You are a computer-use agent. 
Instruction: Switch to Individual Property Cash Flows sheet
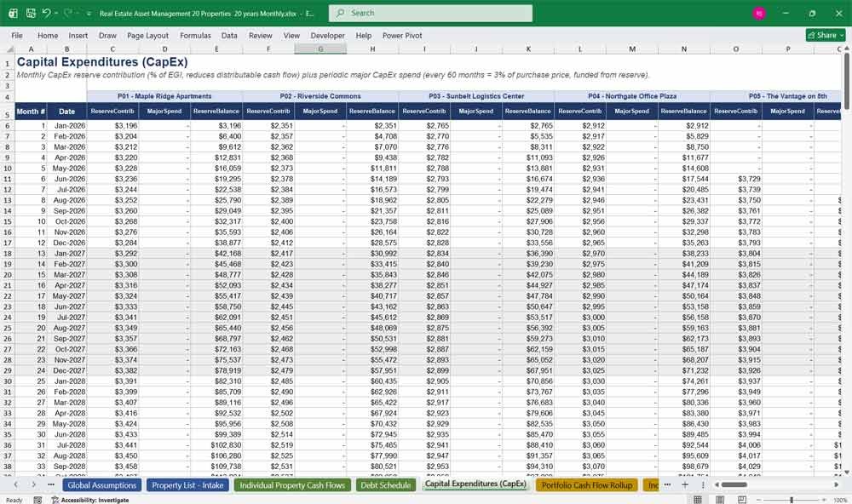click(x=292, y=485)
